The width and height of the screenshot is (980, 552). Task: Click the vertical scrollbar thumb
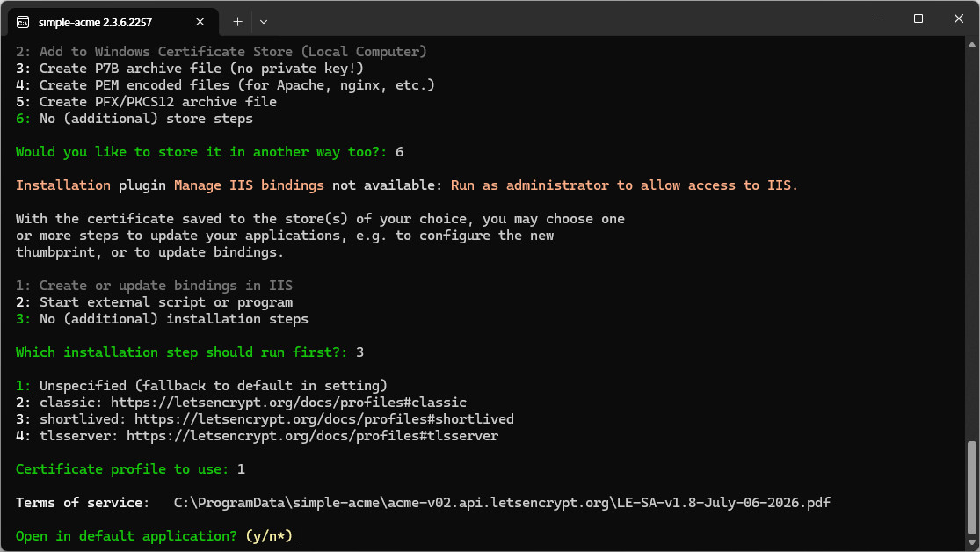click(x=972, y=488)
